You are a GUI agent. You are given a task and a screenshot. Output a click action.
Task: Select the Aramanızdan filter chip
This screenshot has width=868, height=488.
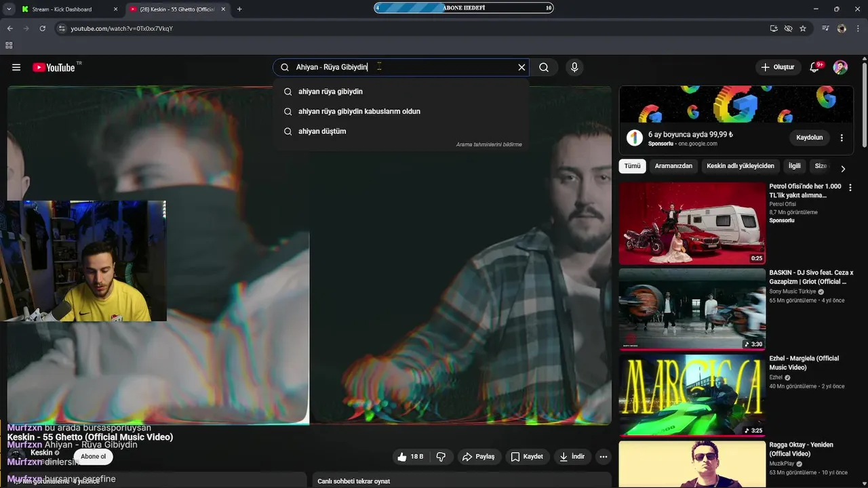pos(673,166)
